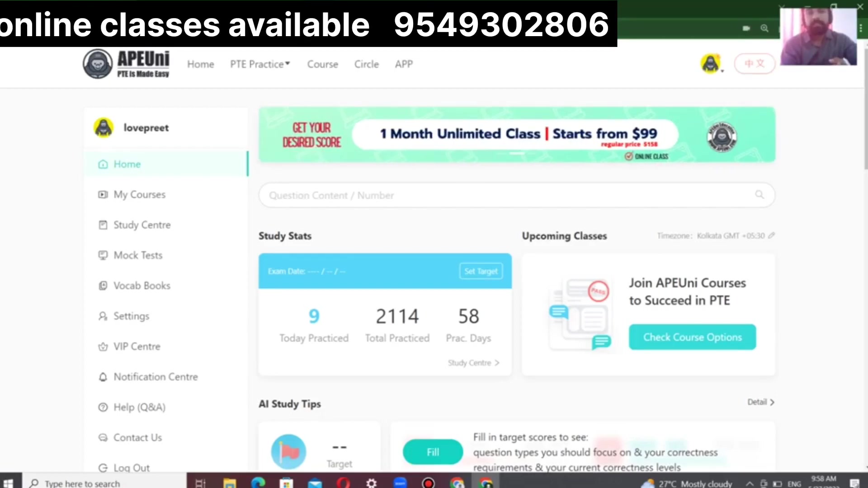Open Opera browser from the taskbar
Image resolution: width=868 pixels, height=488 pixels.
point(344,483)
